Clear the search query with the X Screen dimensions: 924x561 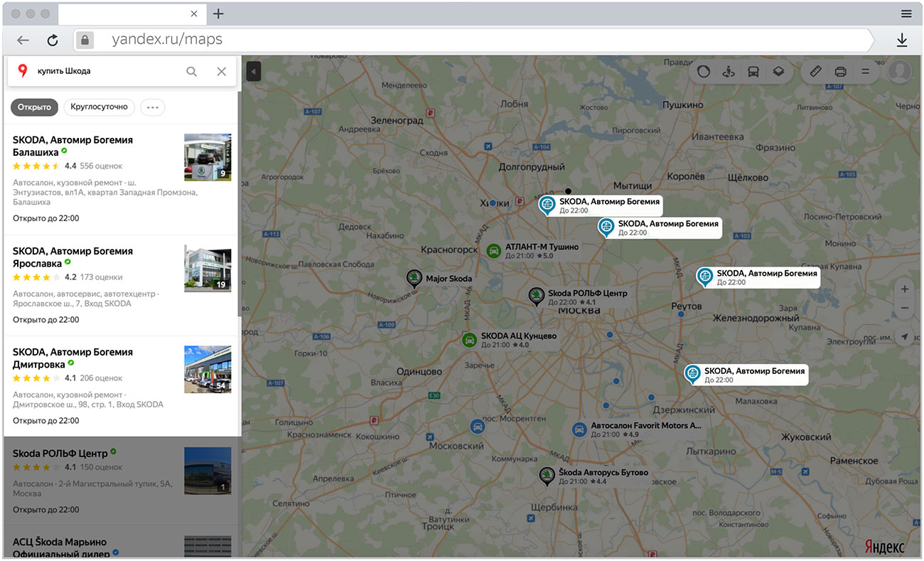click(x=222, y=71)
